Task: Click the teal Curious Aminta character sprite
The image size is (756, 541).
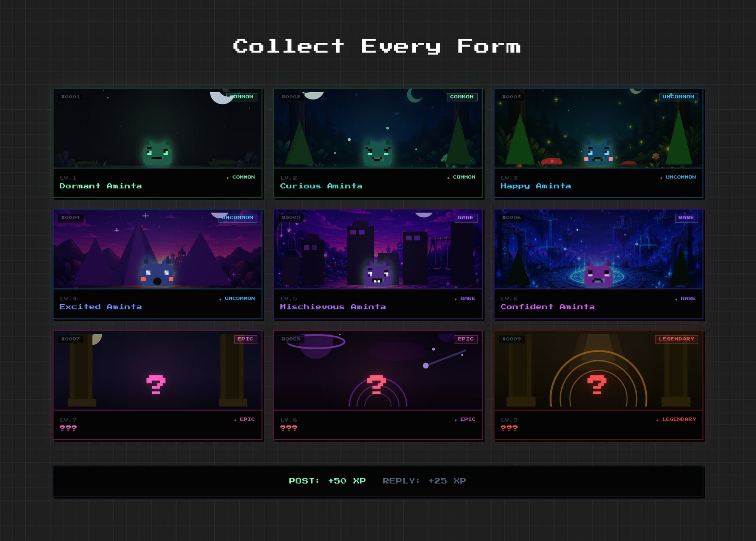Action: [378, 153]
